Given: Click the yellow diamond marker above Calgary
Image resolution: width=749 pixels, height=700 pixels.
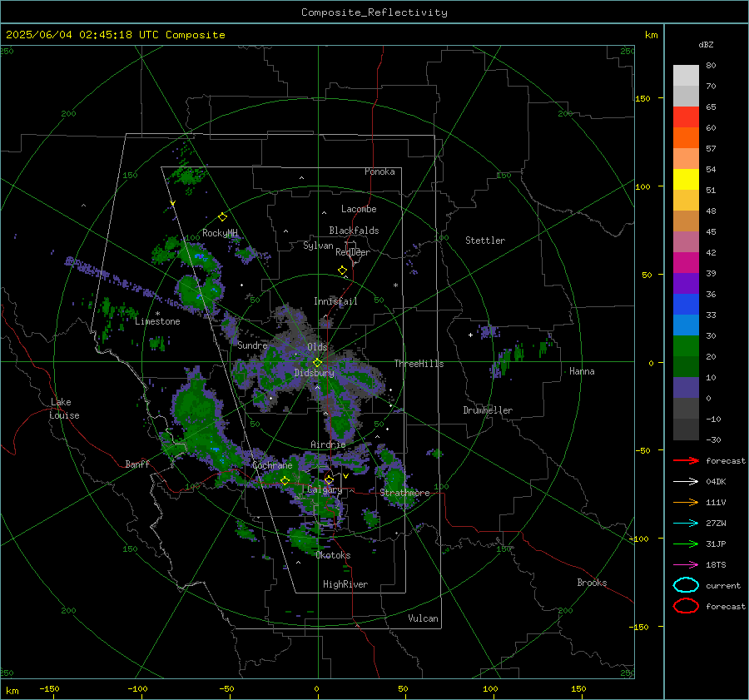Looking at the screenshot, I should (x=329, y=479).
